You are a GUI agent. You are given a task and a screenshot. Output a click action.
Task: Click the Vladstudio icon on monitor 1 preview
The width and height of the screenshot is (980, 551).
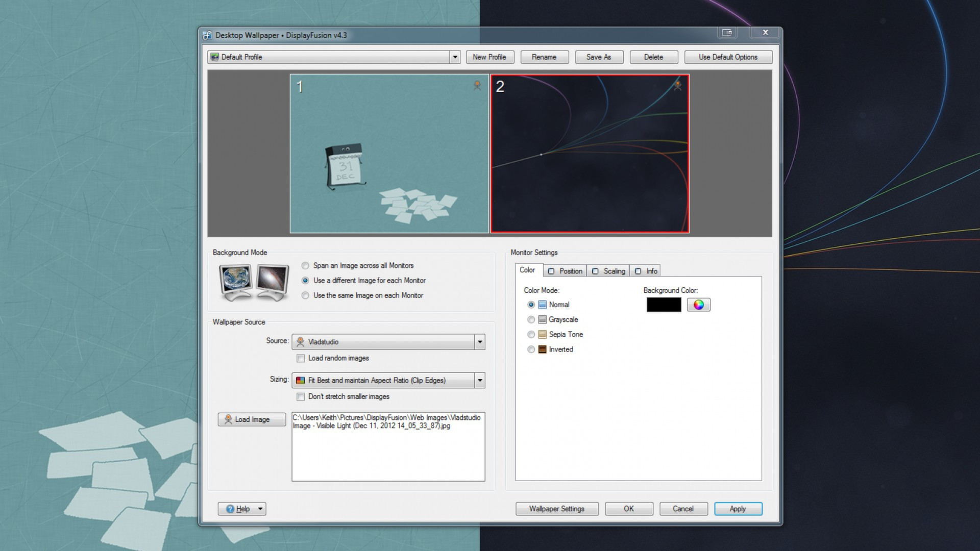477,86
